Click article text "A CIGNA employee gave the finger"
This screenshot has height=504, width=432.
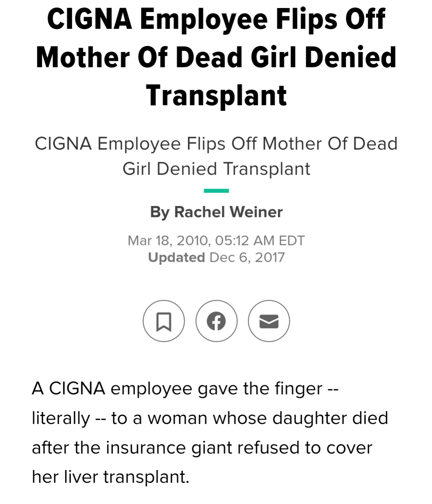click(177, 388)
